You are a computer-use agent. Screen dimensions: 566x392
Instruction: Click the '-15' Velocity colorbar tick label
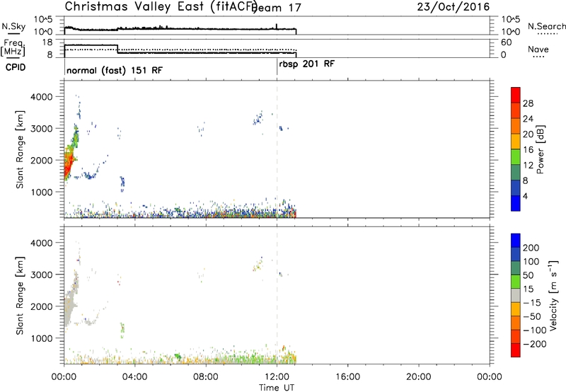pyautogui.click(x=532, y=303)
